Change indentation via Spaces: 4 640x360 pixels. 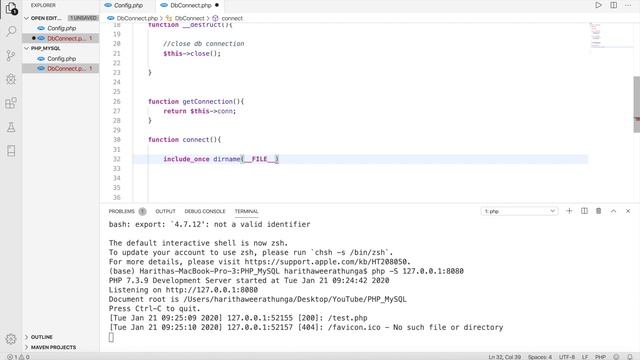(x=540, y=357)
